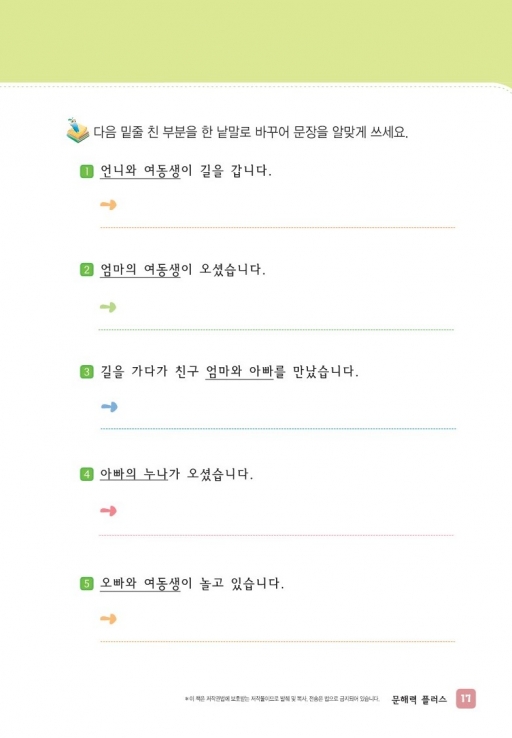Image resolution: width=512 pixels, height=738 pixels.
Task: Click the pink page number 17 badge
Action: pos(466,698)
